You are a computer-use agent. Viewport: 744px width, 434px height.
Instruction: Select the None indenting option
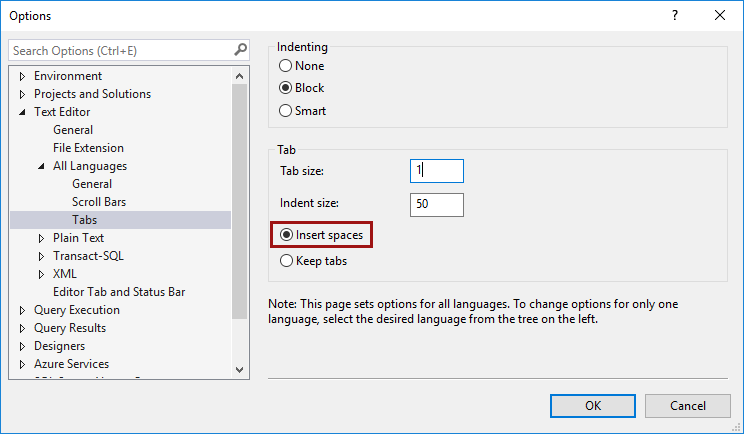[287, 66]
